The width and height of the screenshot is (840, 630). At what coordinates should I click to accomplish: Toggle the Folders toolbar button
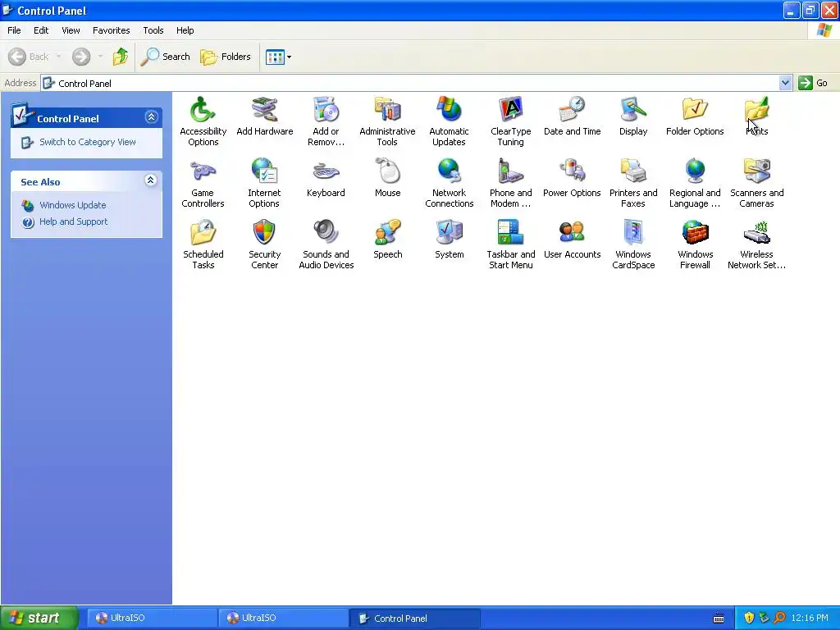pyautogui.click(x=225, y=57)
